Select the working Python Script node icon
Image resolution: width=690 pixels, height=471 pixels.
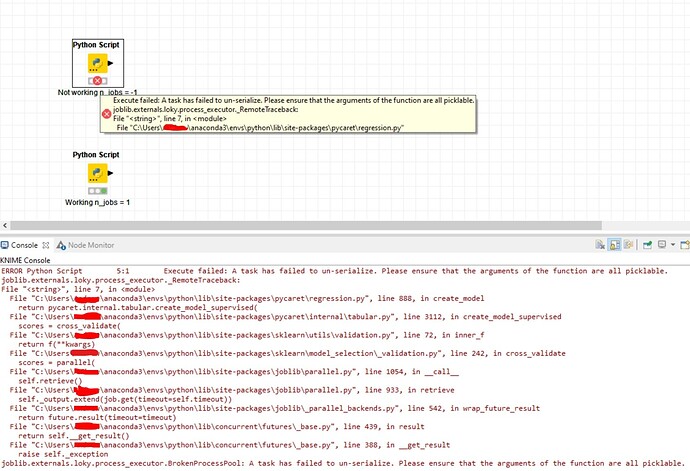tap(98, 173)
